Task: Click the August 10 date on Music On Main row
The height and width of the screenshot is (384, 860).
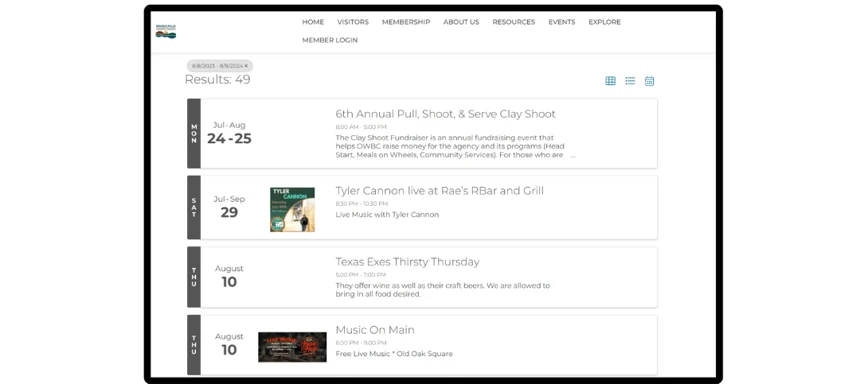Action: point(229,345)
